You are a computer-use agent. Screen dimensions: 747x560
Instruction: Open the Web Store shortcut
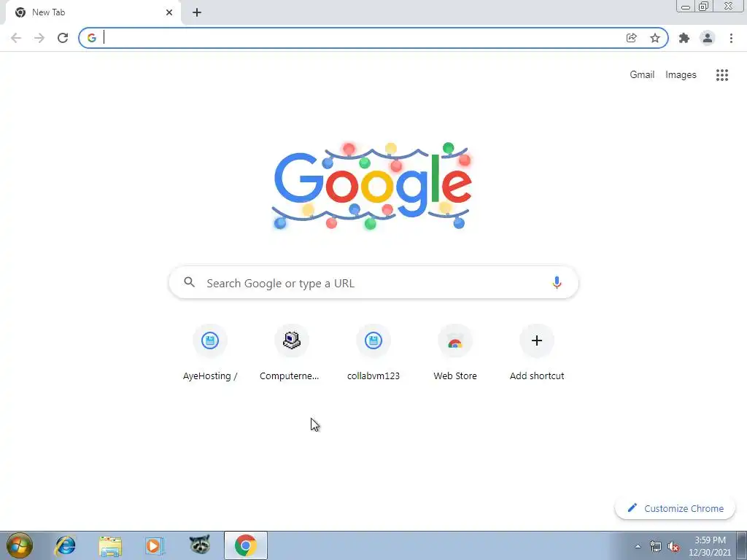point(455,353)
